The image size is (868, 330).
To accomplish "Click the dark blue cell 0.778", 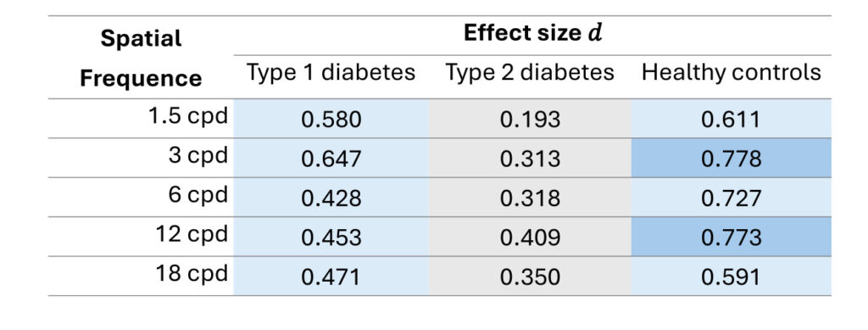I will 732,159.
